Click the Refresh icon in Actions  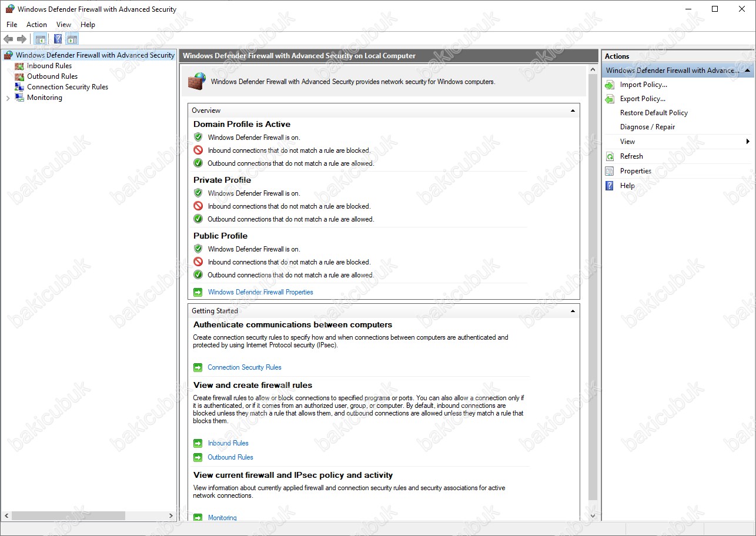click(610, 156)
